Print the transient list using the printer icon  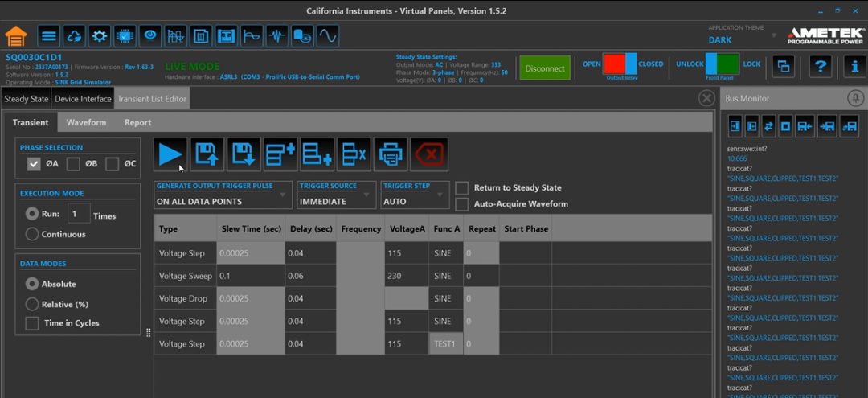(391, 154)
